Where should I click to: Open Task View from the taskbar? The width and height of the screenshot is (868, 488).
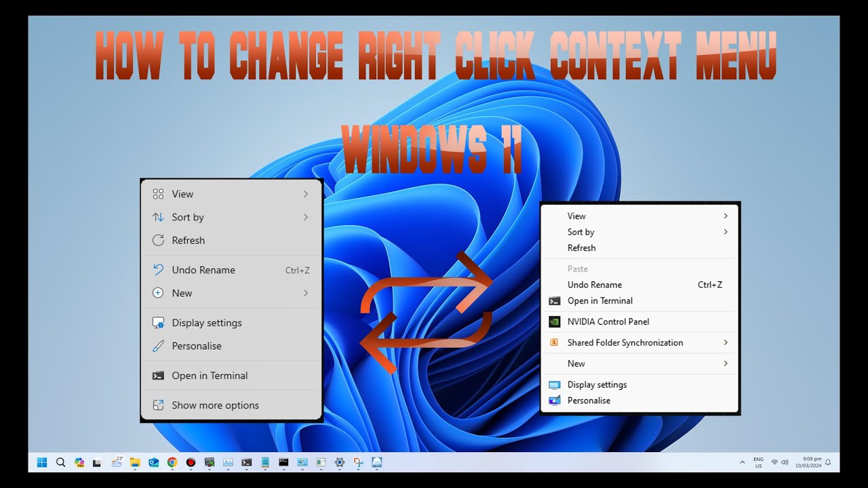point(97,463)
